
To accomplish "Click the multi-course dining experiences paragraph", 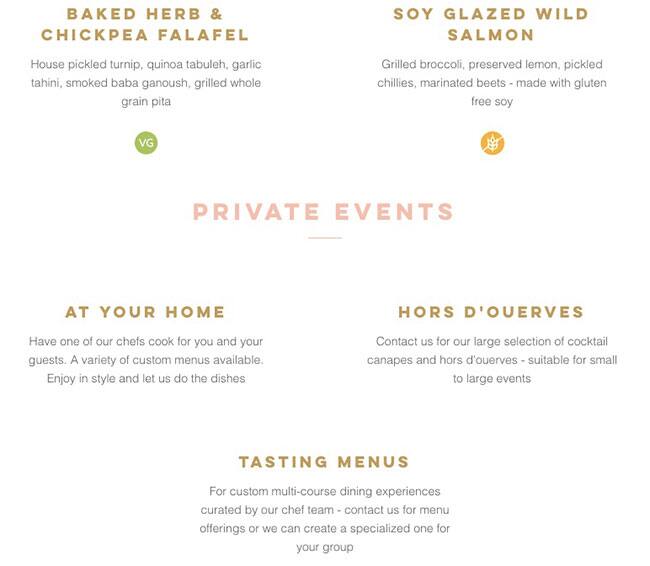I will click(324, 519).
